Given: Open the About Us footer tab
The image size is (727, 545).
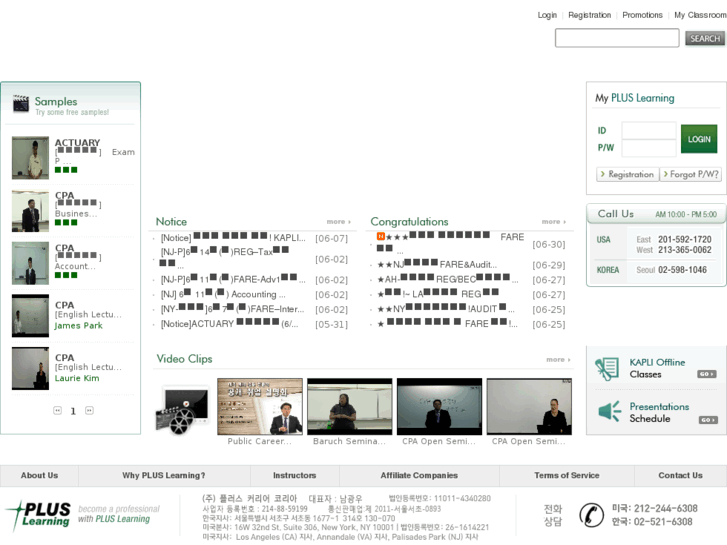Looking at the screenshot, I should pos(39,475).
